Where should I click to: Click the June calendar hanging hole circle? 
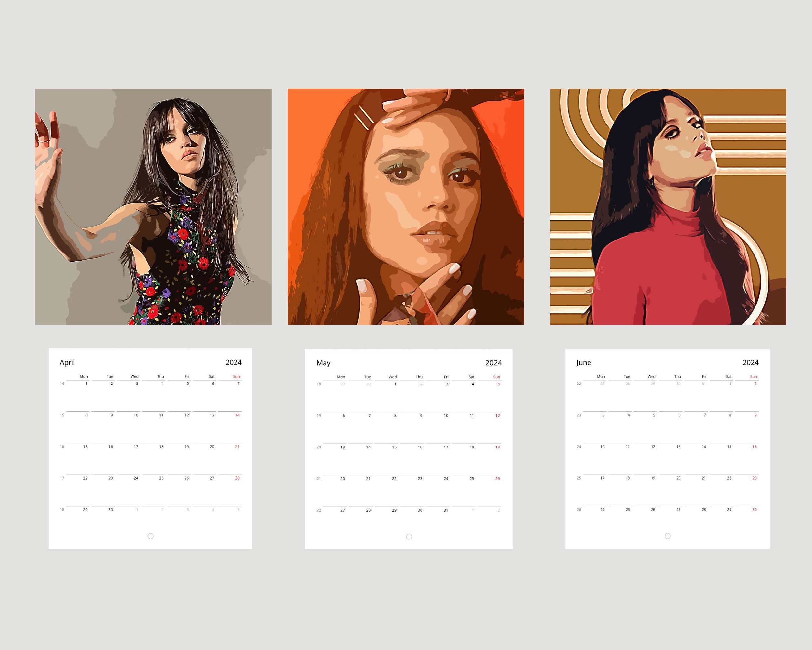667,536
